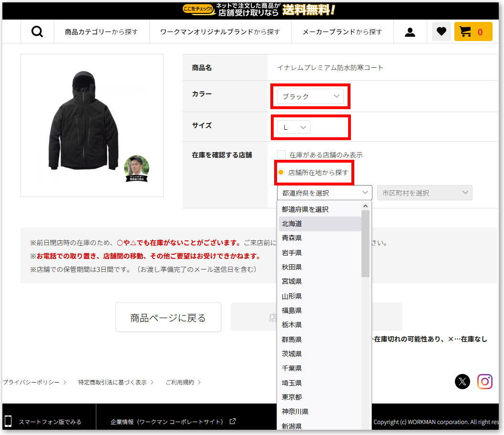This screenshot has height=435, width=504.
Task: Click the smartphone icon in footer
Action: click(8, 421)
